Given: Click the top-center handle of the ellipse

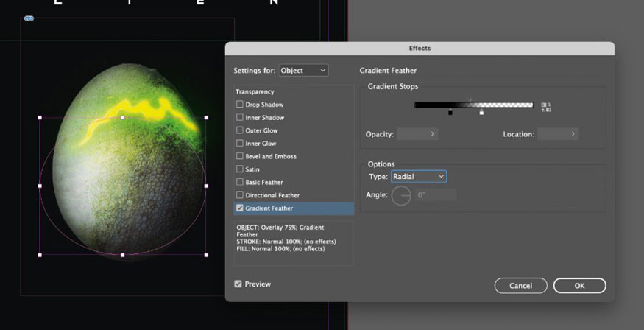Looking at the screenshot, I should [123, 118].
